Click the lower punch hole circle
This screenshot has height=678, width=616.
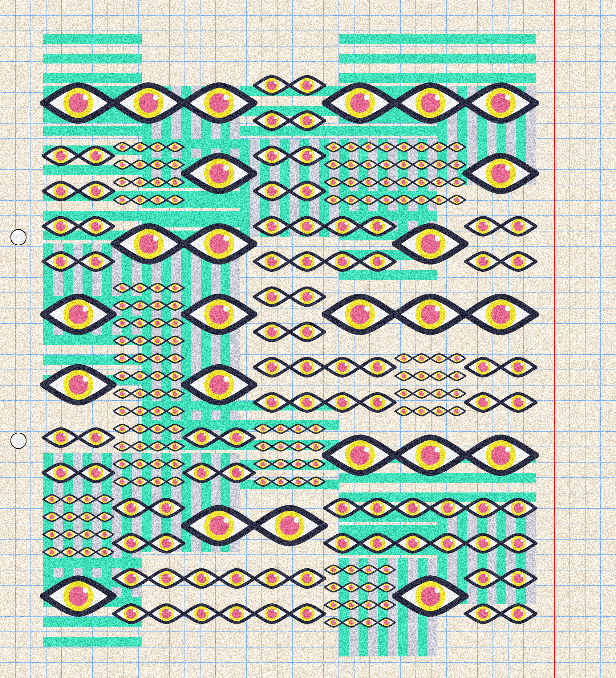coord(18,441)
